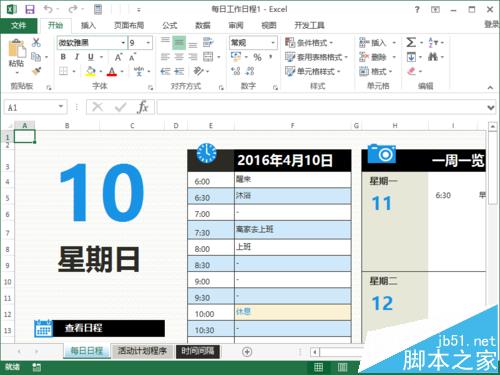This screenshot has width=500, height=375.
Task: Toggle Underline formatting
Action: coord(91,57)
